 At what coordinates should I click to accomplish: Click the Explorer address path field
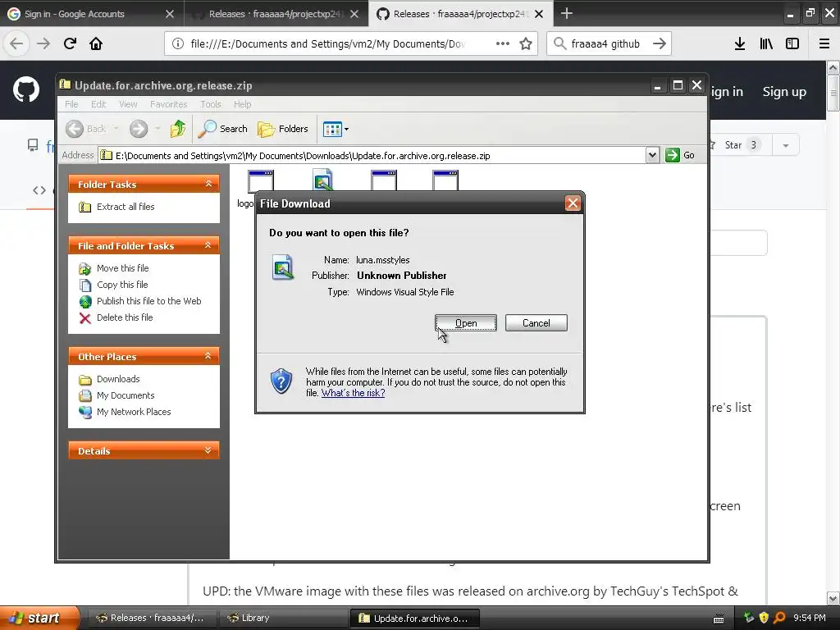[x=372, y=155]
